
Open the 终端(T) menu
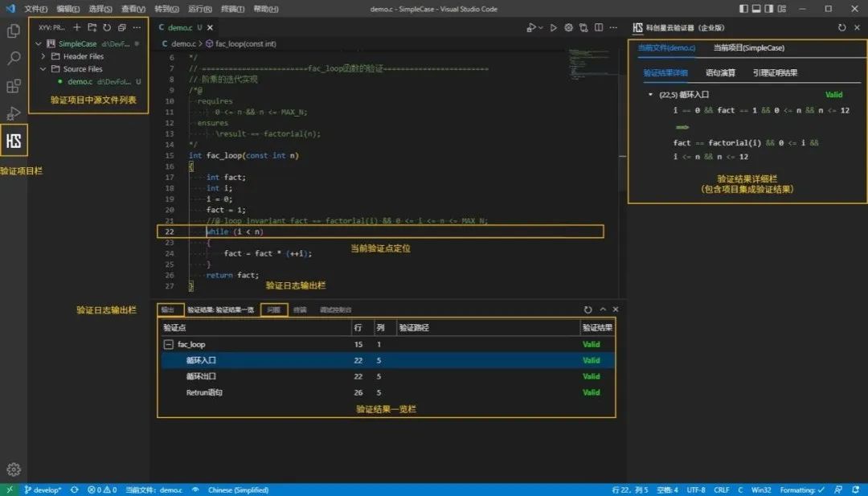click(232, 9)
